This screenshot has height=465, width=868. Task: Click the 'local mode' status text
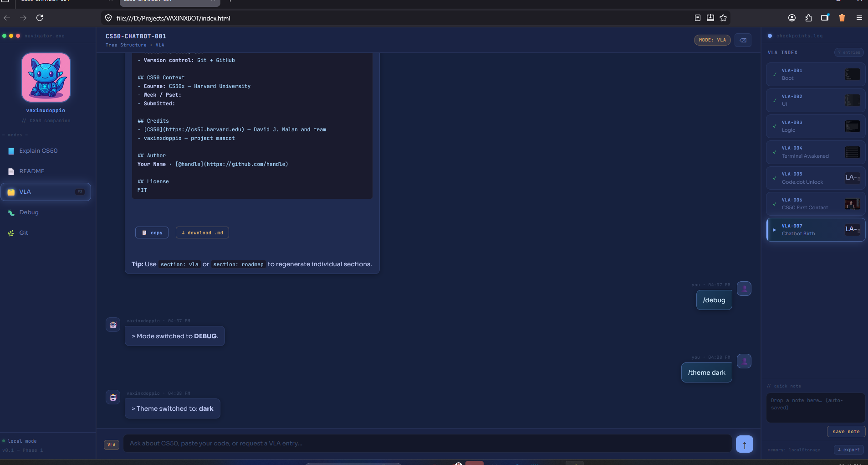point(22,441)
